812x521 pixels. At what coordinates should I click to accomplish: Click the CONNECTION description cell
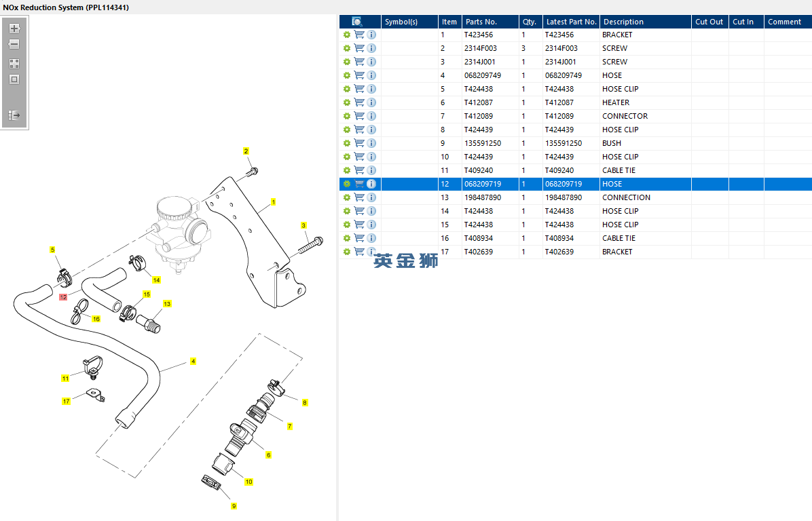626,197
